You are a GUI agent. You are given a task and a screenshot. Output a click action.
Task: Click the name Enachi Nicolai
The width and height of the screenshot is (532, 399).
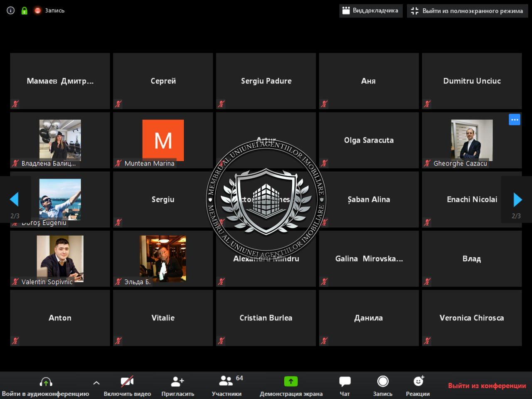(x=472, y=199)
